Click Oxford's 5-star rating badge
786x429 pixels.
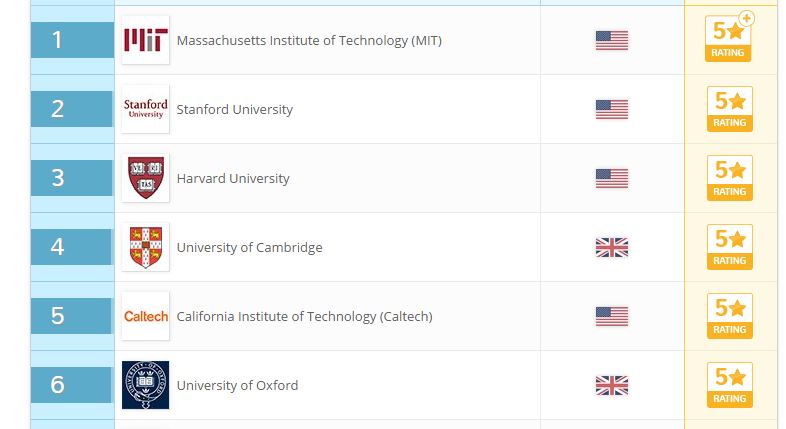[728, 385]
